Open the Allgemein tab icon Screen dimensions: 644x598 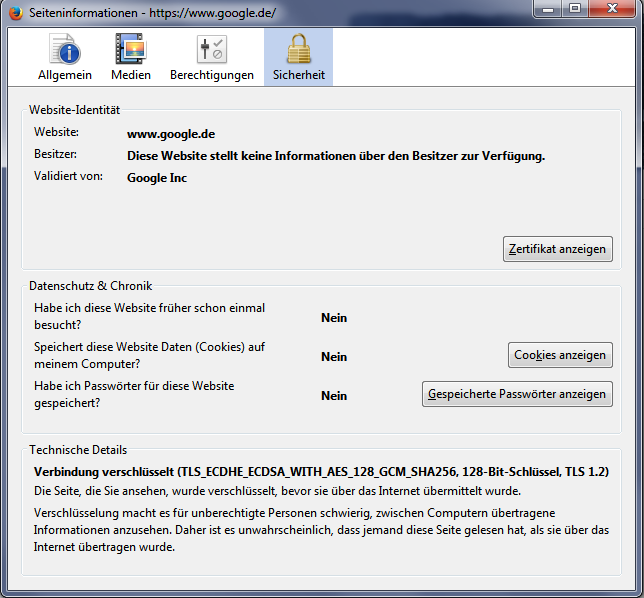[65, 49]
